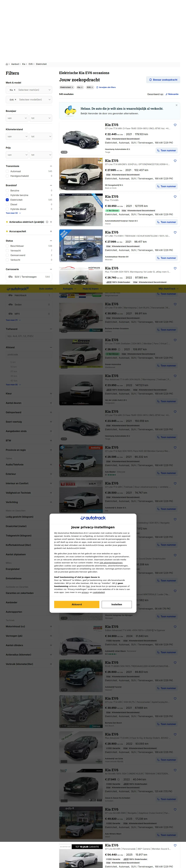Go to the Aanbod breadcrumb
Image resolution: width=186 pixels, height=868 pixels.
(15, 64)
